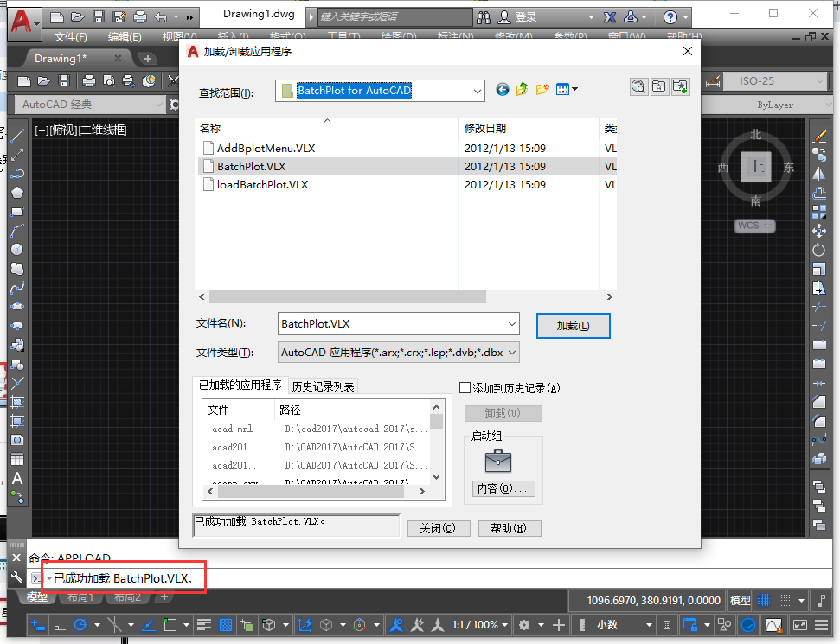Open the 文件类型 file type dropdown

click(511, 352)
